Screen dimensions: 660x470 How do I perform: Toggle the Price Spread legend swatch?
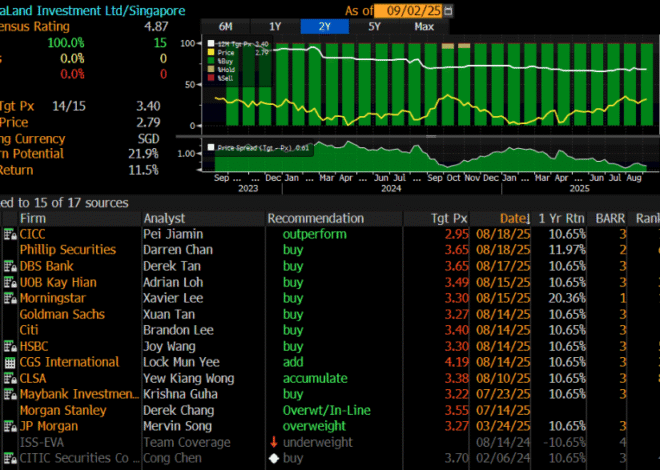coord(211,148)
